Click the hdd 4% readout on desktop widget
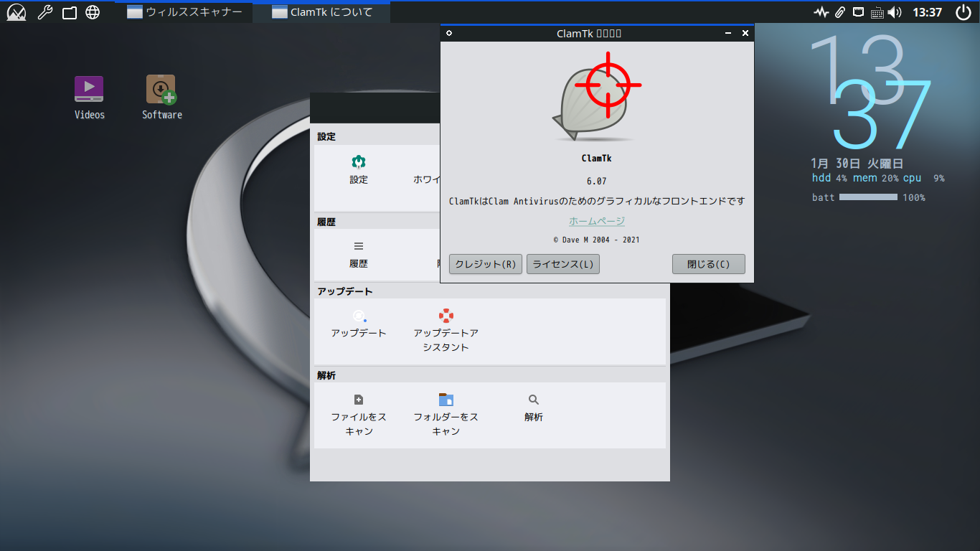The image size is (980, 551). click(x=829, y=178)
